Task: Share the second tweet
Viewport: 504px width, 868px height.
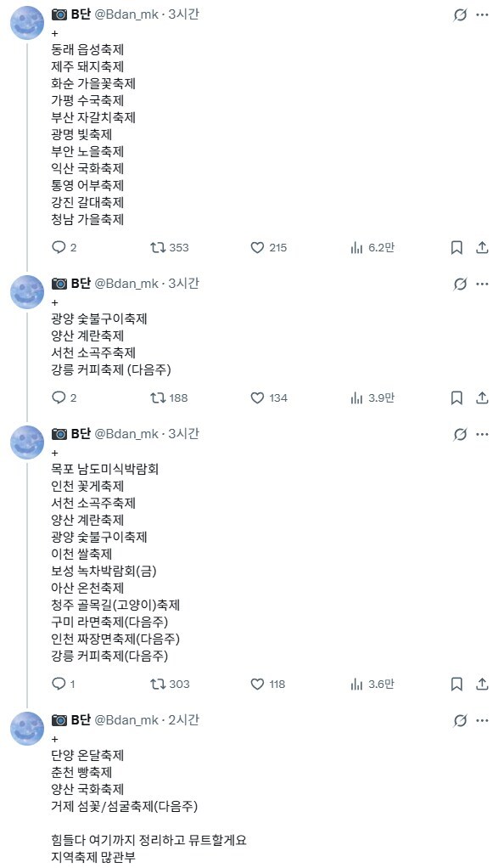Action: 484,397
